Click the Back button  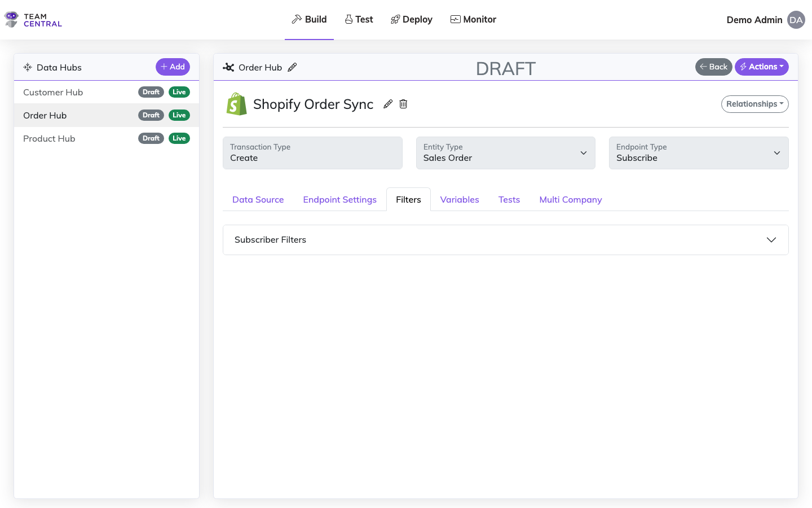[713, 67]
